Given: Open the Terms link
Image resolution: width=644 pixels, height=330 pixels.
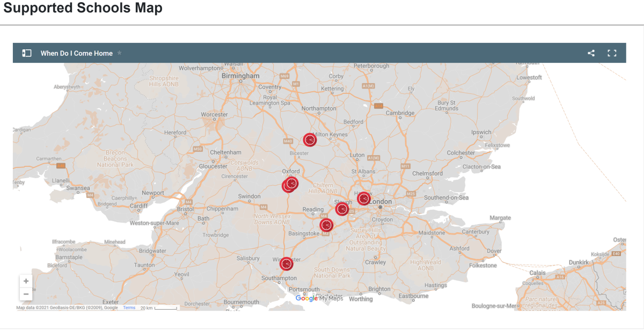Looking at the screenshot, I should [x=129, y=308].
